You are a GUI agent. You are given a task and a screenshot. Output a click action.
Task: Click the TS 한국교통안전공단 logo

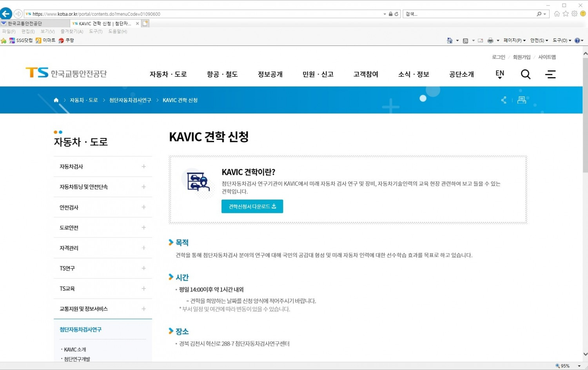pos(65,73)
